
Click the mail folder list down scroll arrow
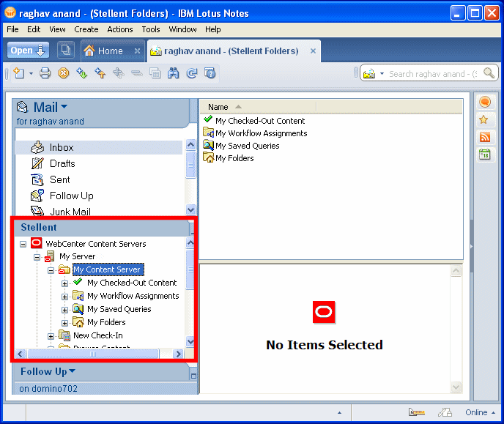coord(190,209)
